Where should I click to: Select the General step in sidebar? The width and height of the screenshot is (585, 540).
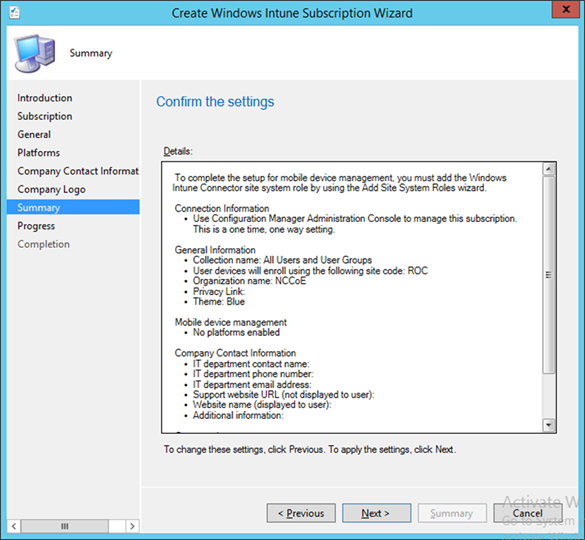34,134
